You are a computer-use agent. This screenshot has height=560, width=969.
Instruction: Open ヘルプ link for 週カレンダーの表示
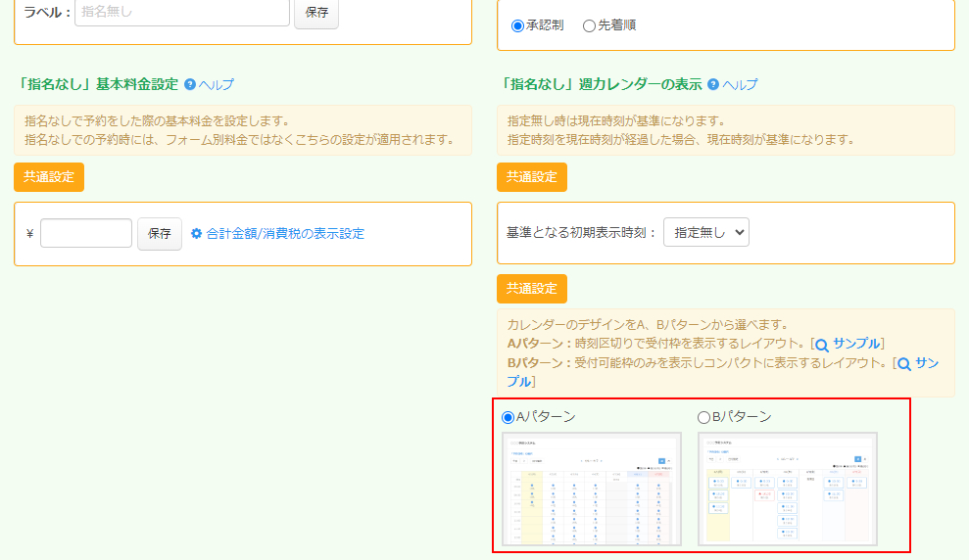click(x=740, y=84)
